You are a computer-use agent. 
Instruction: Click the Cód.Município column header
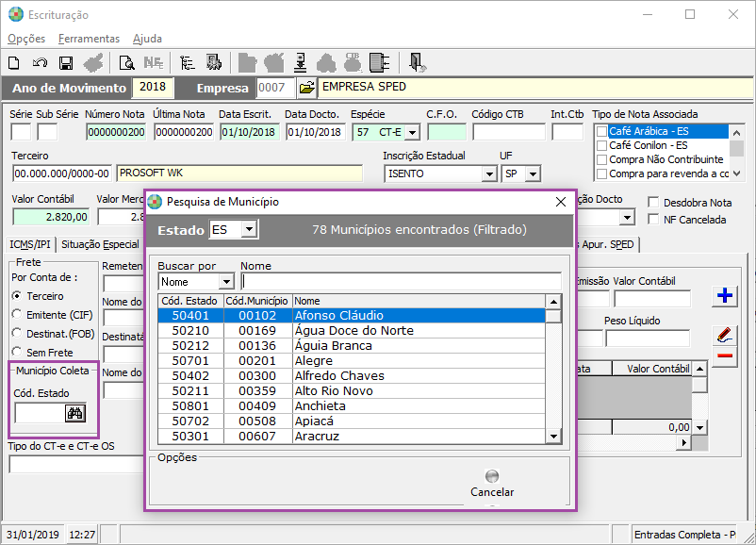pyautogui.click(x=257, y=301)
